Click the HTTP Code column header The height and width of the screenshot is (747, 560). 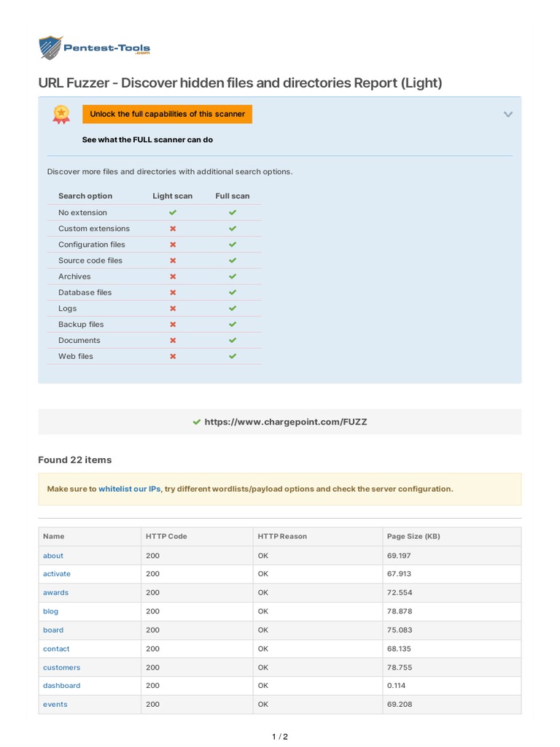pyautogui.click(x=166, y=536)
